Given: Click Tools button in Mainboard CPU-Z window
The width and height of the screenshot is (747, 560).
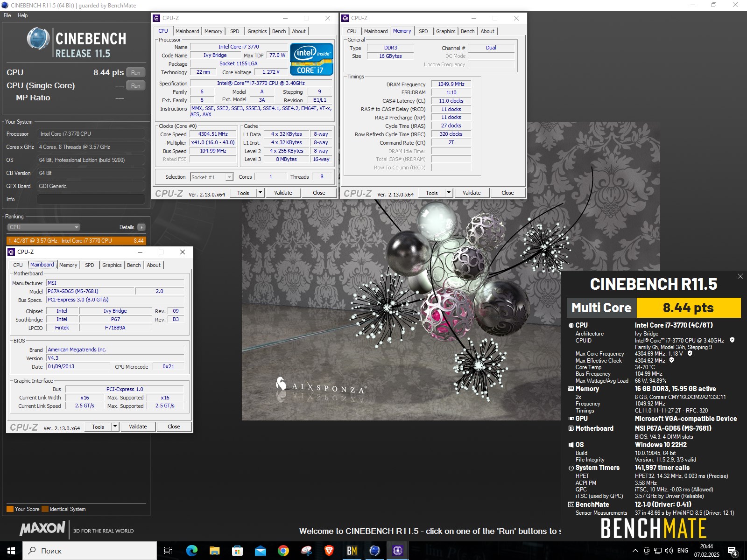Looking at the screenshot, I should coord(98,427).
